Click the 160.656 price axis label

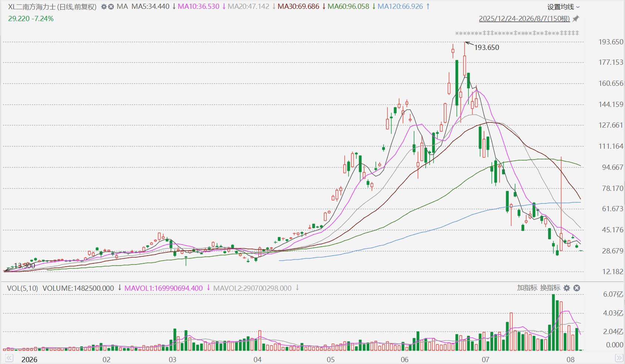611,83
